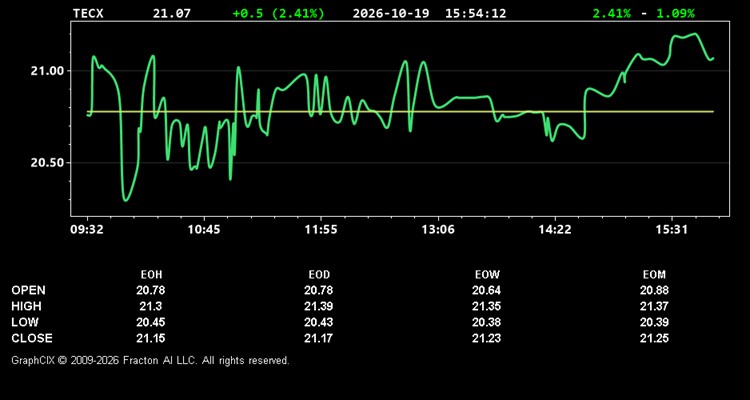The image size is (750, 400).
Task: Click the EOM column header
Action: (654, 275)
